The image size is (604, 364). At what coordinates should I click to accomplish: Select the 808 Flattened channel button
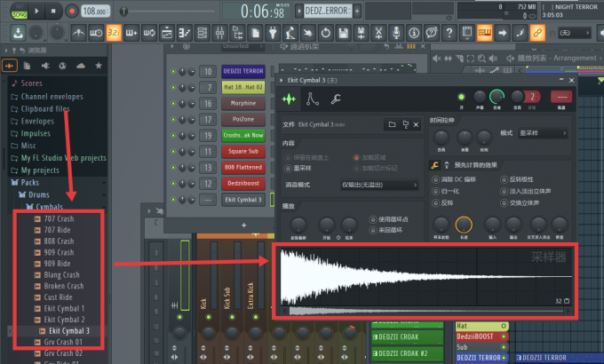click(x=243, y=167)
